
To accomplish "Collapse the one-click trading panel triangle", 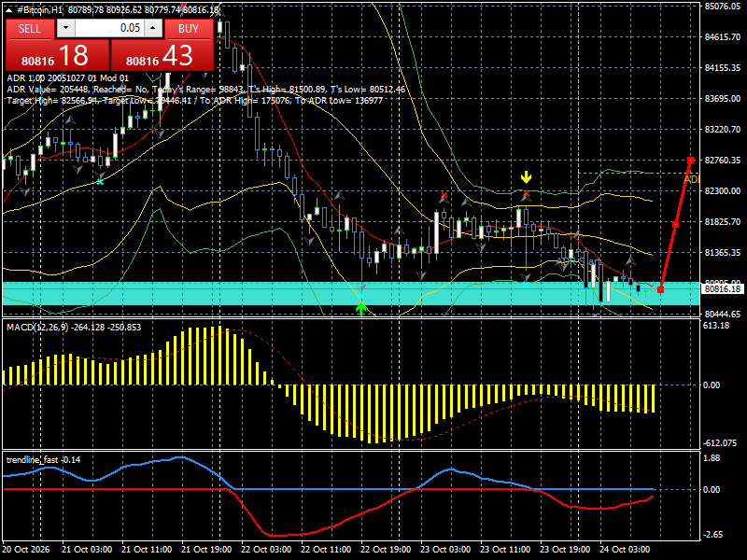I will 8,9.
